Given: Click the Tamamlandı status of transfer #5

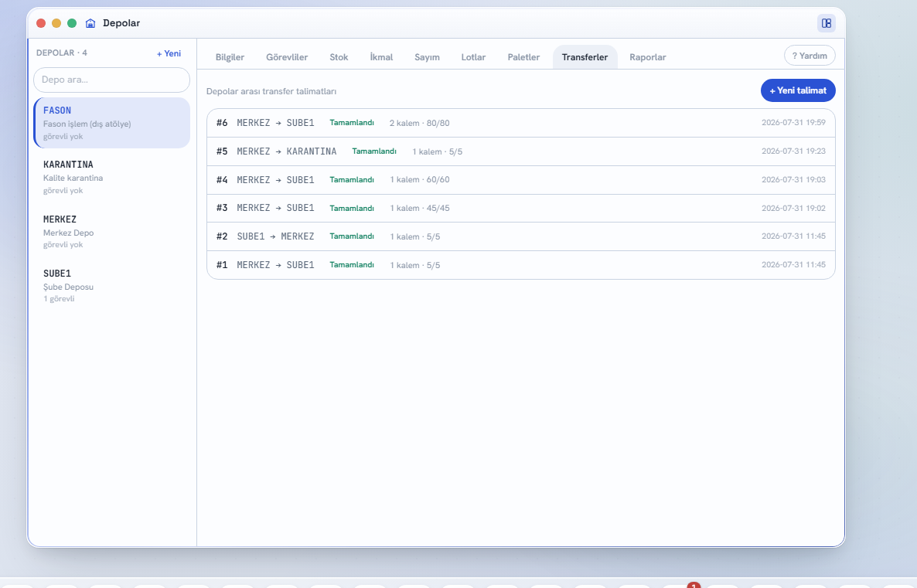Looking at the screenshot, I should click(x=374, y=151).
